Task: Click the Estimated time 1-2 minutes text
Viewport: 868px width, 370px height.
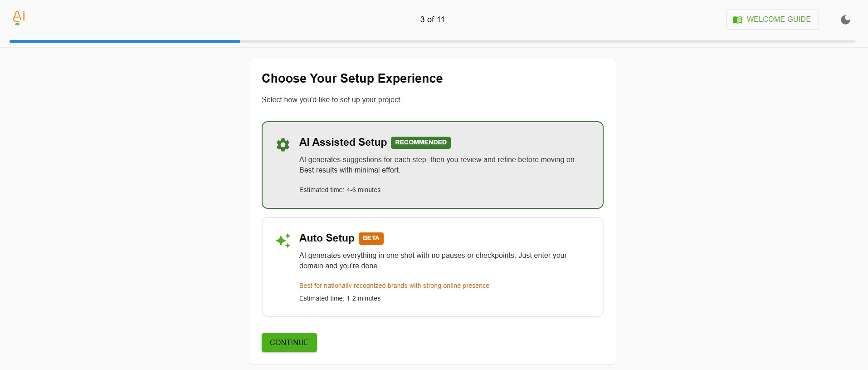Action: (x=340, y=298)
